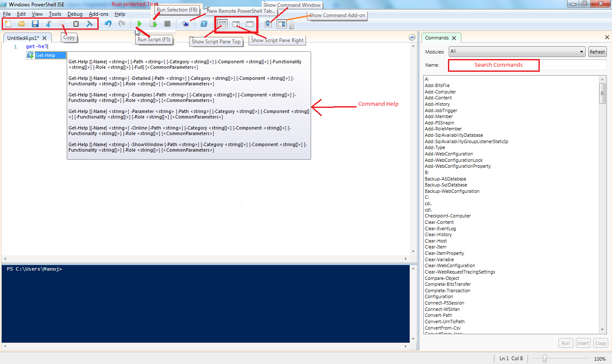Click the script pane scroll-up arrow
Viewport: 612px width, 364px height.
click(x=413, y=46)
